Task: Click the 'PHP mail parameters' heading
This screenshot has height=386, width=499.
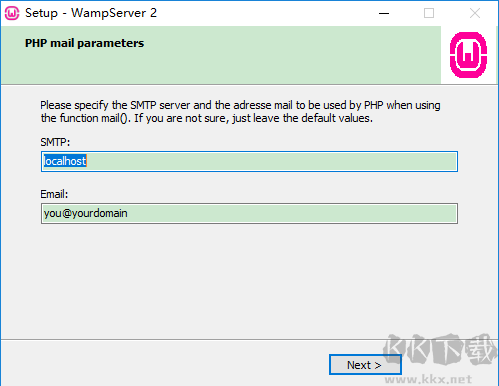Action: pyautogui.click(x=84, y=43)
